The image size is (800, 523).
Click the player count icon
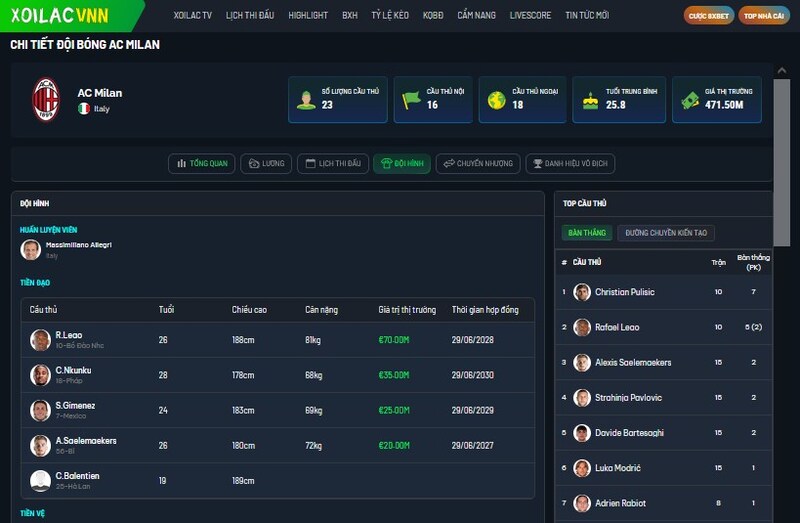[x=306, y=100]
